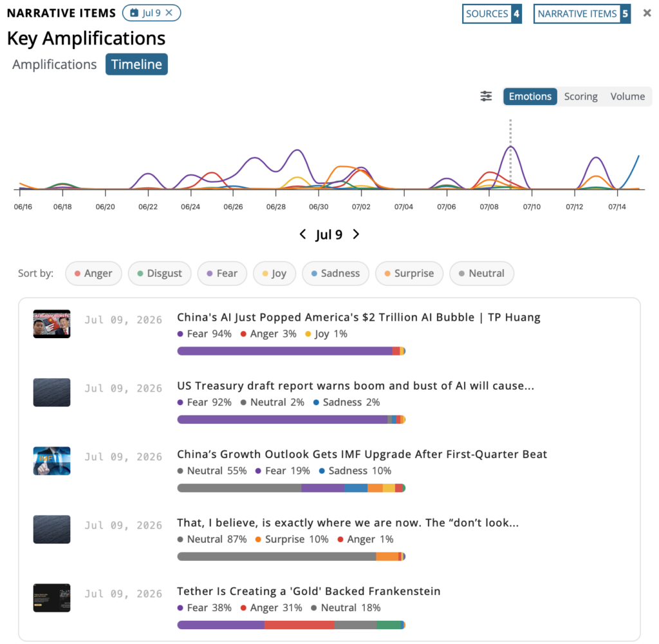Click the calendar icon in the Jul 9 chip

tap(134, 13)
